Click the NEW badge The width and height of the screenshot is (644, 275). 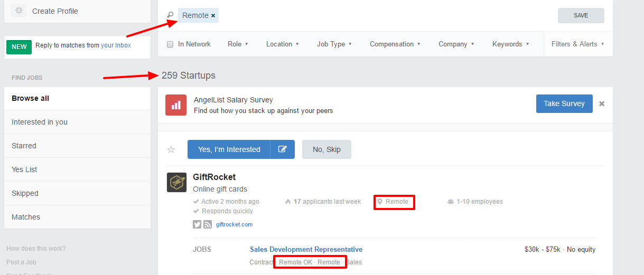click(19, 46)
